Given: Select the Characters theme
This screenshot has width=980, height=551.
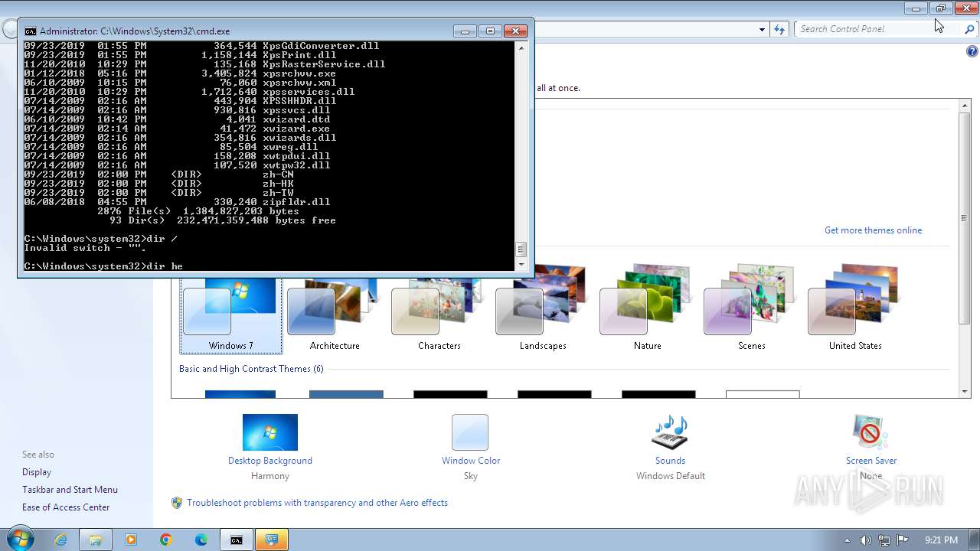Looking at the screenshot, I should (x=439, y=308).
